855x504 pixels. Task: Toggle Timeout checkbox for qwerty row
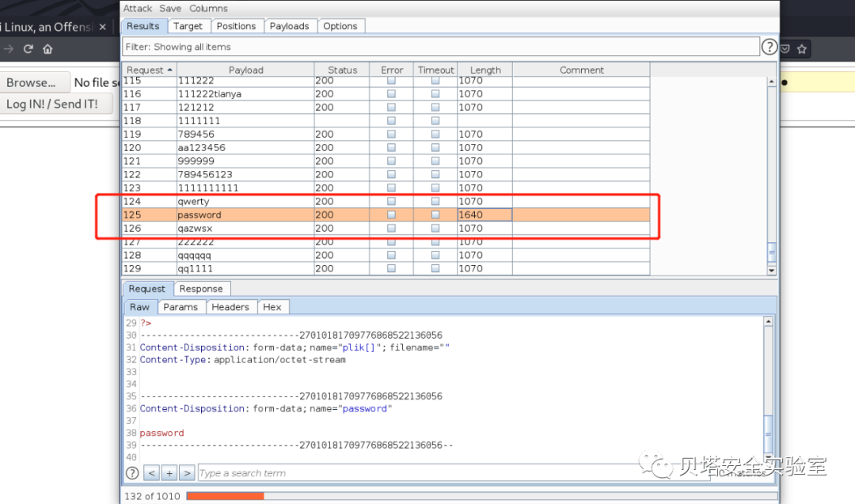coord(435,201)
